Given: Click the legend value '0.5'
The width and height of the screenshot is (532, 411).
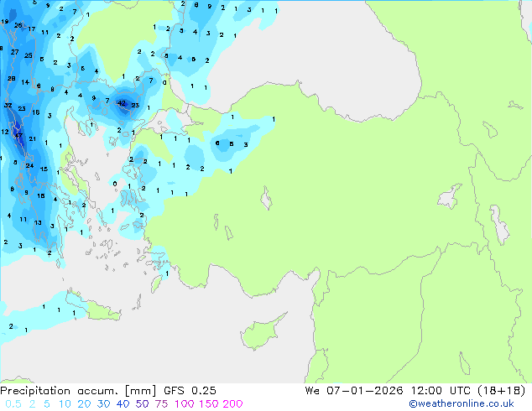Looking at the screenshot, I should 13,404.
